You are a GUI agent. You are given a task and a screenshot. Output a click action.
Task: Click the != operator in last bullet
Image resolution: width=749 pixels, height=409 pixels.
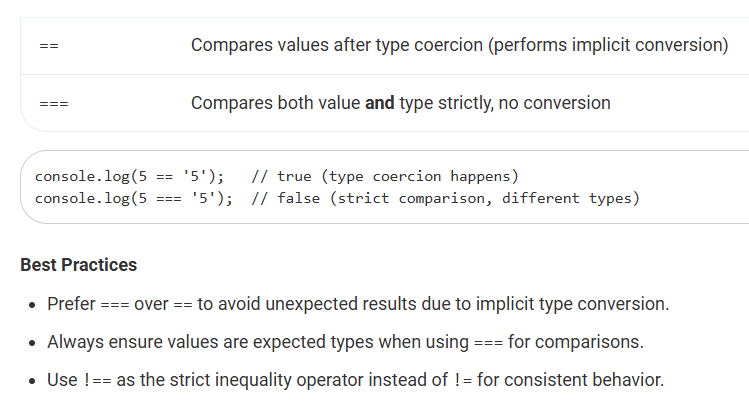point(463,380)
